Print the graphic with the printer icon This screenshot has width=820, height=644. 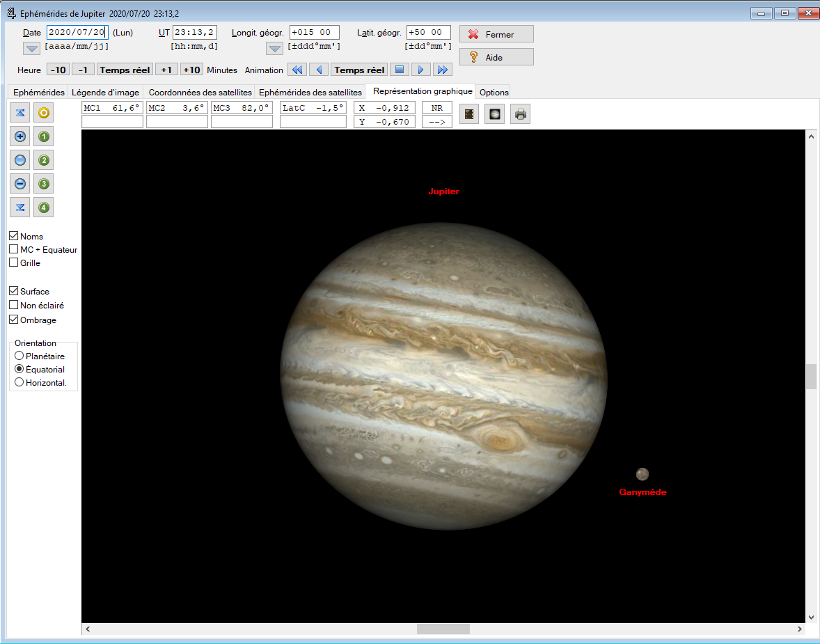click(x=521, y=113)
